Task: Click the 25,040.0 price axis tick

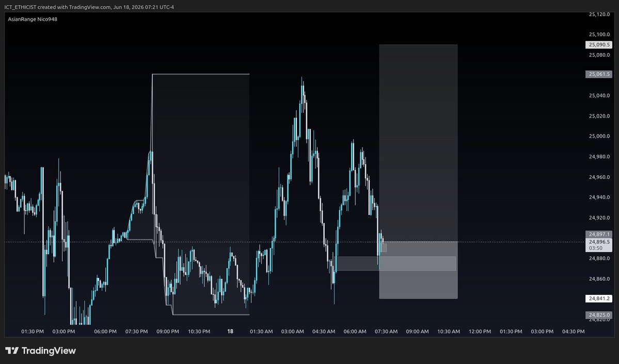Action: 599,95
